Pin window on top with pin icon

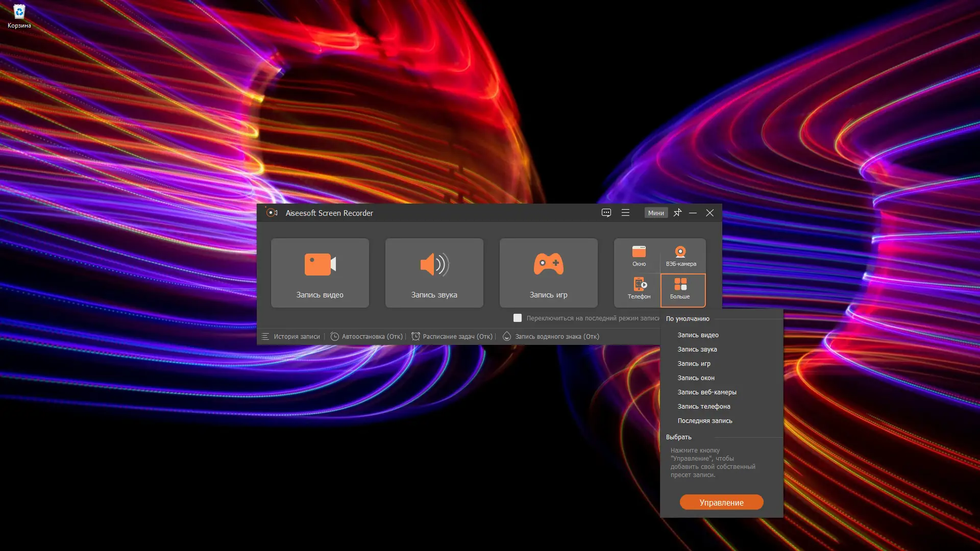678,213
